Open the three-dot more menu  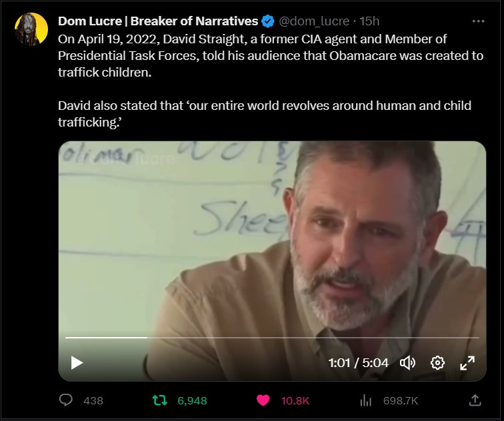coord(478,21)
